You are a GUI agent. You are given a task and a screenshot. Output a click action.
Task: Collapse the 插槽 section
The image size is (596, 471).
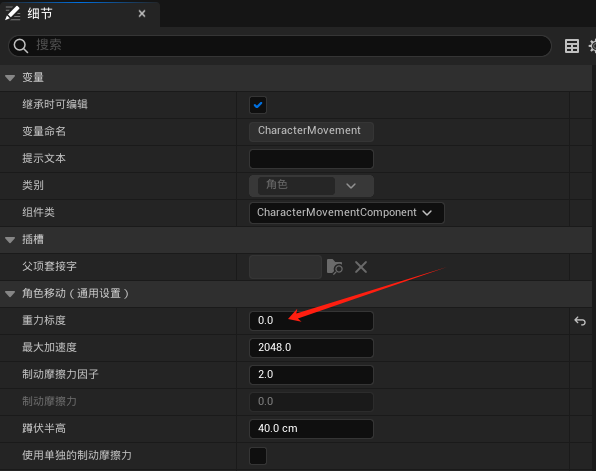point(10,240)
